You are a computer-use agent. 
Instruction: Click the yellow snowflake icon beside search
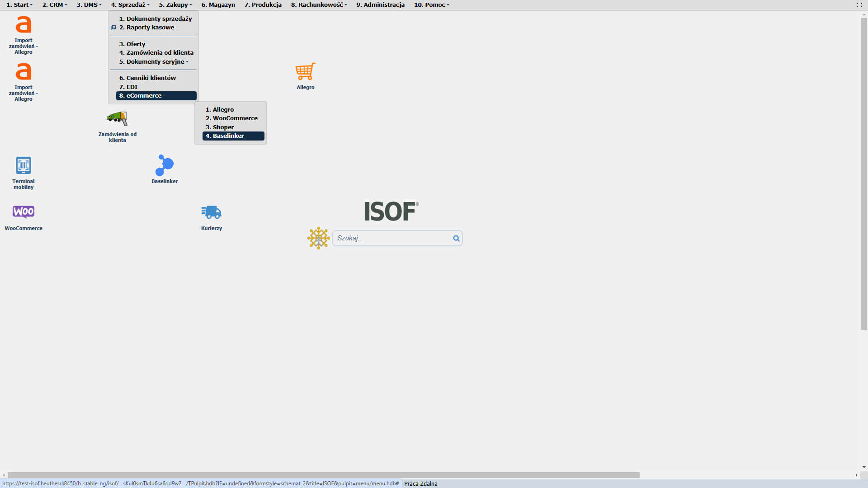(x=319, y=238)
